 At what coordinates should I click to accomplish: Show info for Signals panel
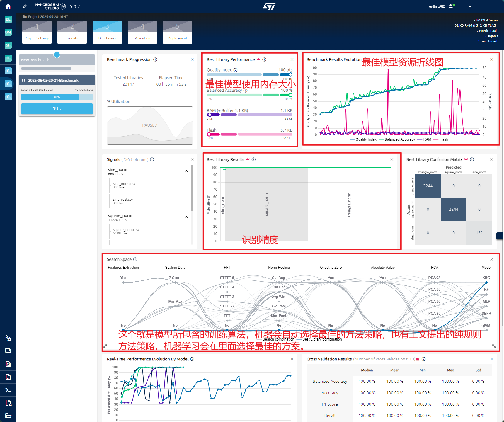pyautogui.click(x=152, y=159)
